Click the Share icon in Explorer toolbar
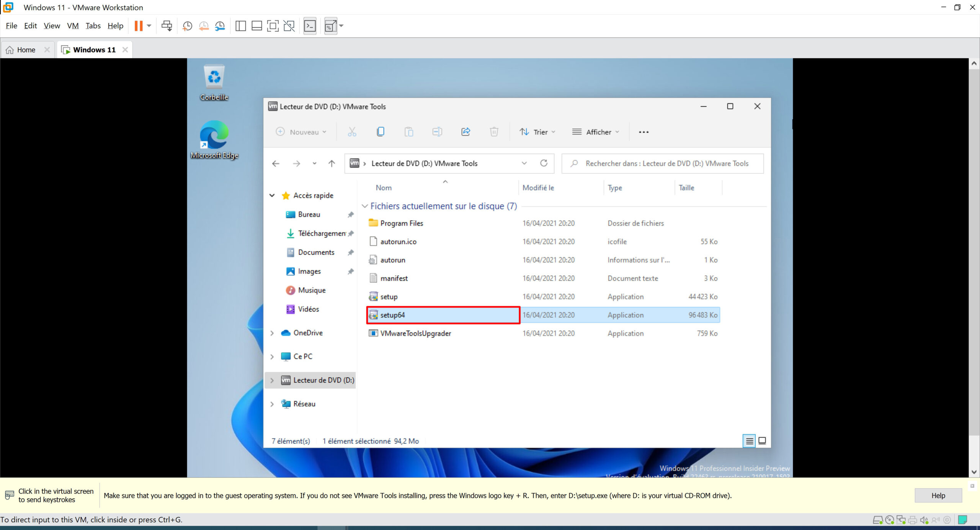Screen dimensions: 980x530 465,132
